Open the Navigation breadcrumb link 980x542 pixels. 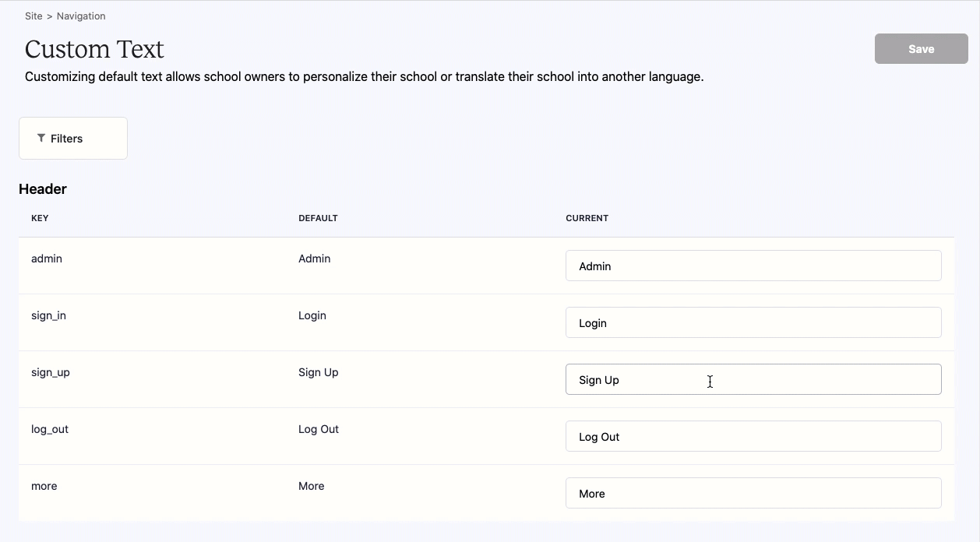tap(81, 16)
